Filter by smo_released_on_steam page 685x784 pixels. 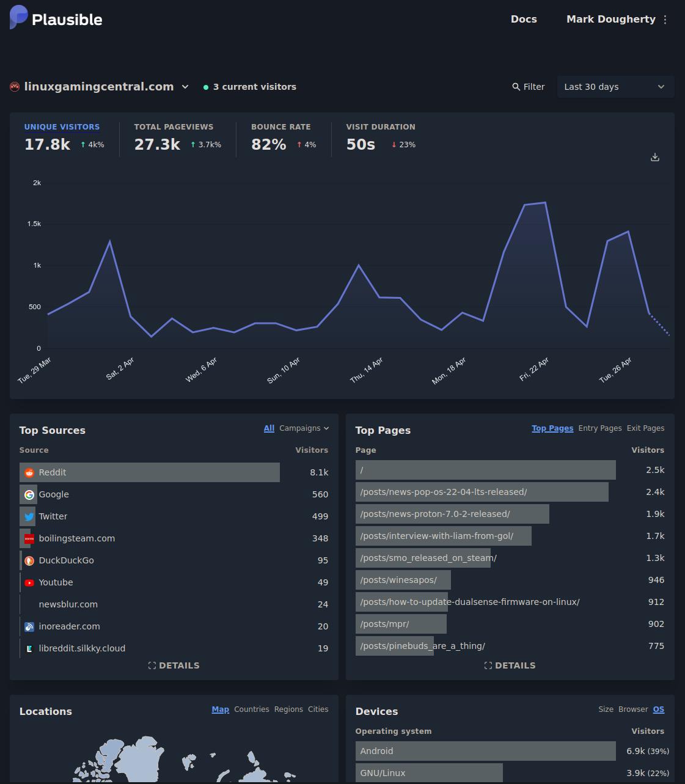pyautogui.click(x=510, y=558)
